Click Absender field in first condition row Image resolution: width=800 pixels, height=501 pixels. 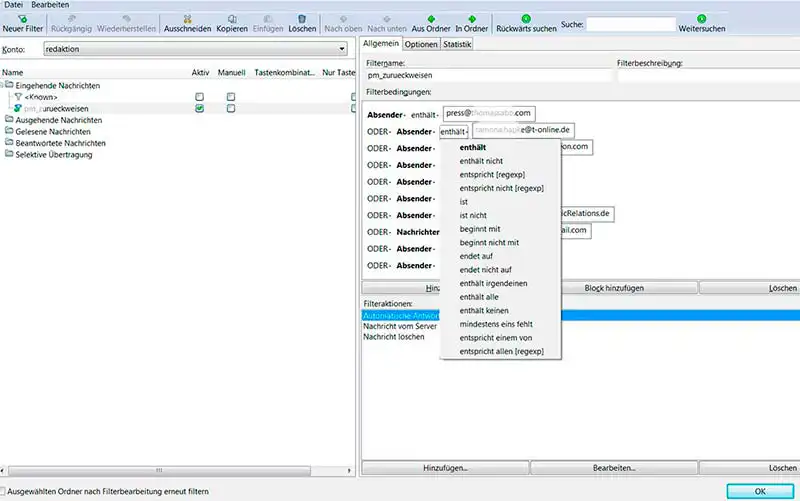pos(386,115)
